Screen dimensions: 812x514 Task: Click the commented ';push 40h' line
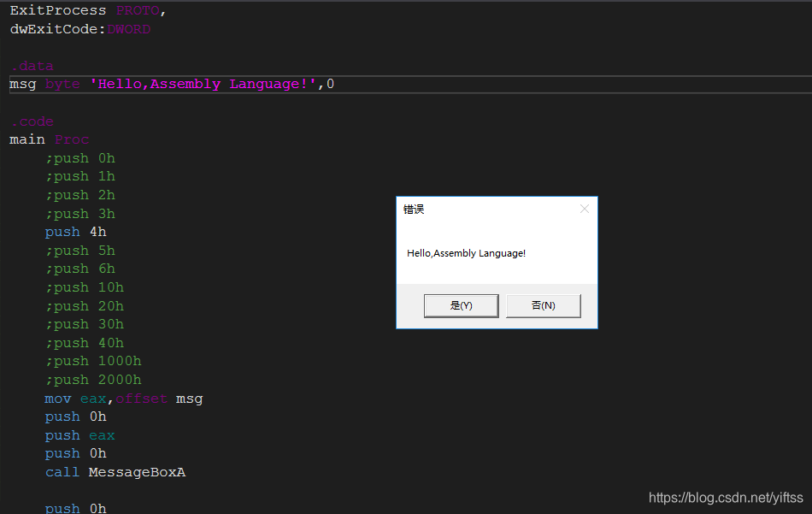pos(85,343)
